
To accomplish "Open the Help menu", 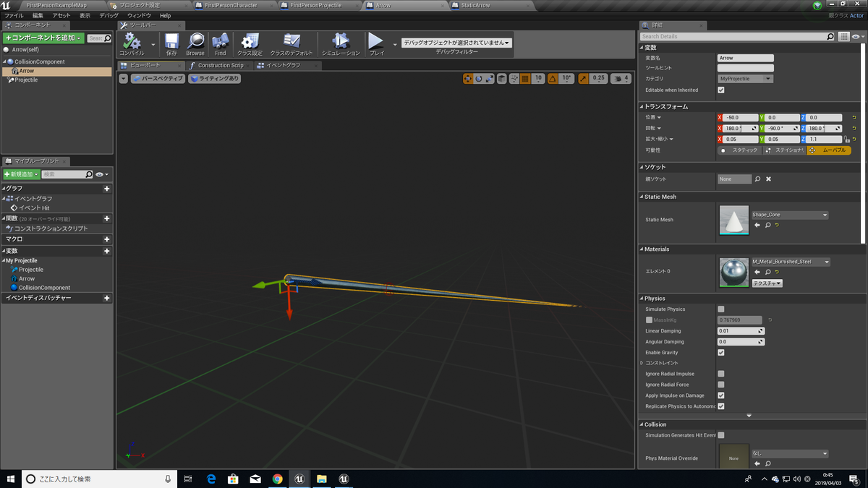I will tap(166, 15).
